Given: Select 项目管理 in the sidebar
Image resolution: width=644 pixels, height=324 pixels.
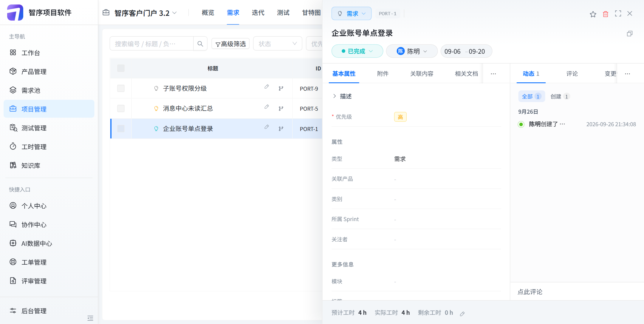Looking at the screenshot, I should pyautogui.click(x=49, y=109).
